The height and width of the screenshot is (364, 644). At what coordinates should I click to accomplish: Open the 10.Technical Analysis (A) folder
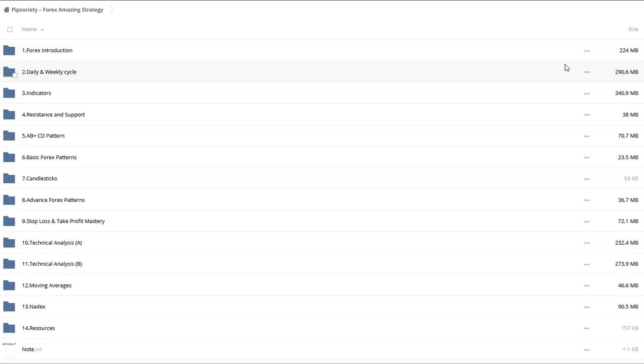coord(52,243)
